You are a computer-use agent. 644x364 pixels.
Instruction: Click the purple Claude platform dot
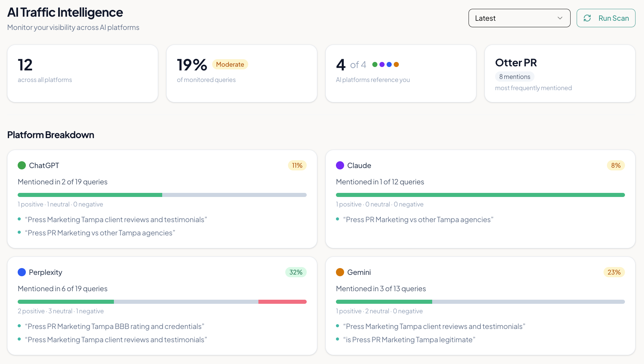coord(340,165)
